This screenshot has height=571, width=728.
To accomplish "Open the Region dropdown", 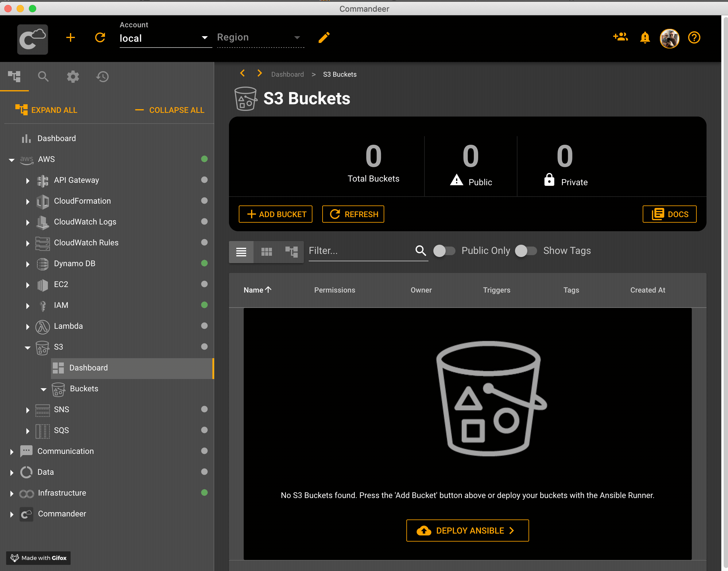I will (x=260, y=37).
